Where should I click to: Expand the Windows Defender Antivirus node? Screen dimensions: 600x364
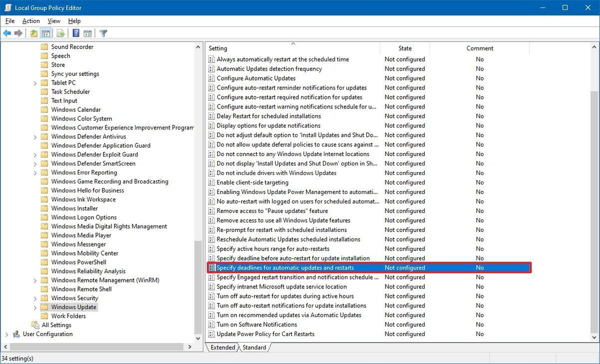point(34,136)
